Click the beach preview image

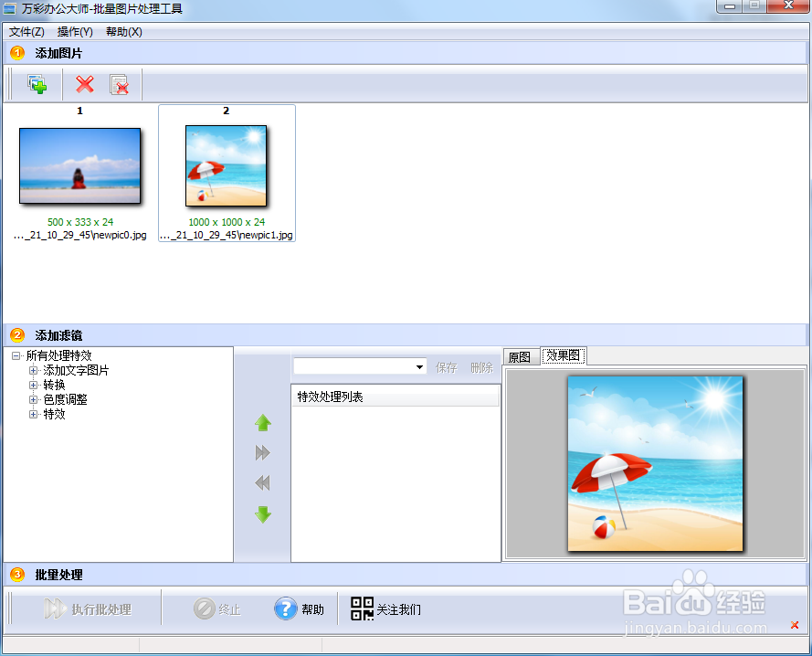[x=655, y=464]
